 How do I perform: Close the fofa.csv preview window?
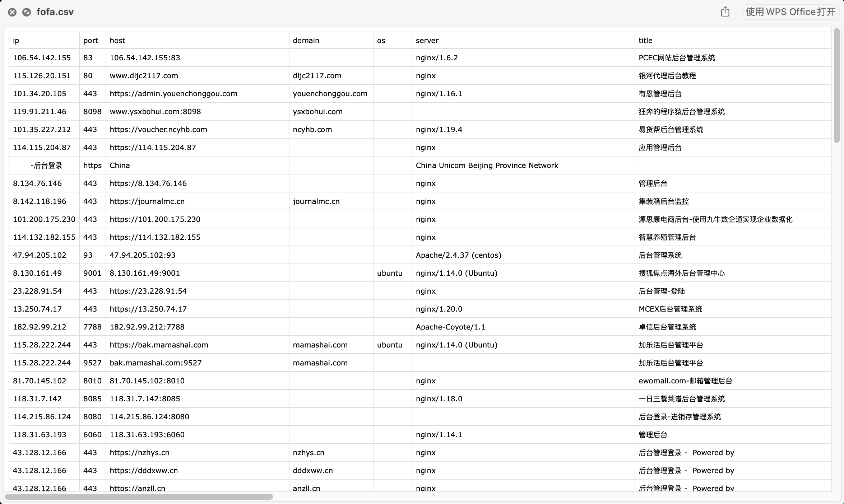(12, 12)
